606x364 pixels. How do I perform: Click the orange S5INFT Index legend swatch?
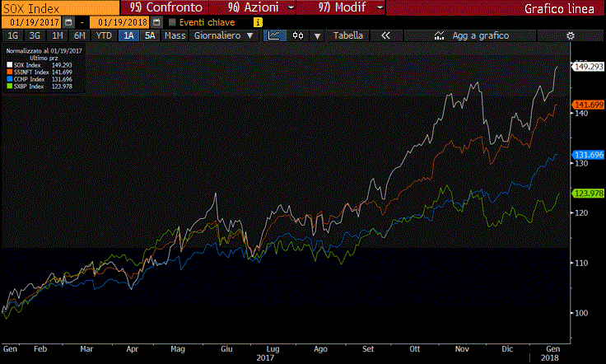tap(10, 72)
